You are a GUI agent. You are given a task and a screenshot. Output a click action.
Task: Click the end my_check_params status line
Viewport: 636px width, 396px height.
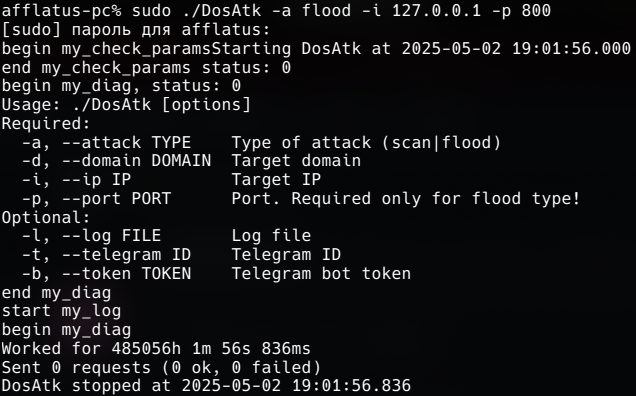pyautogui.click(x=146, y=67)
